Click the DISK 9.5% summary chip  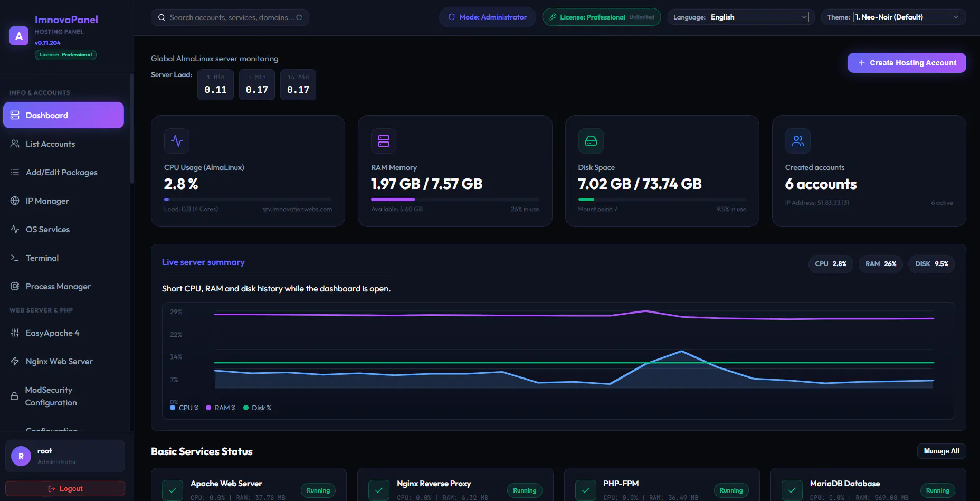point(931,264)
